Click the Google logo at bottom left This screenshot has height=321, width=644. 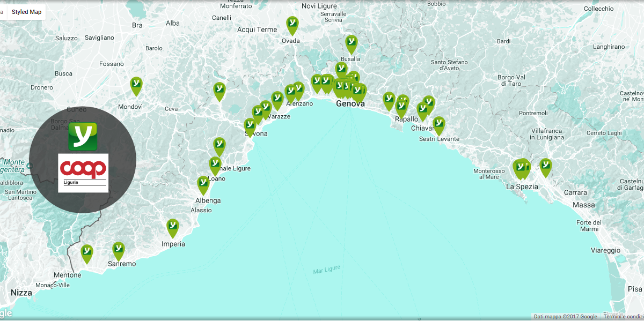[5, 314]
